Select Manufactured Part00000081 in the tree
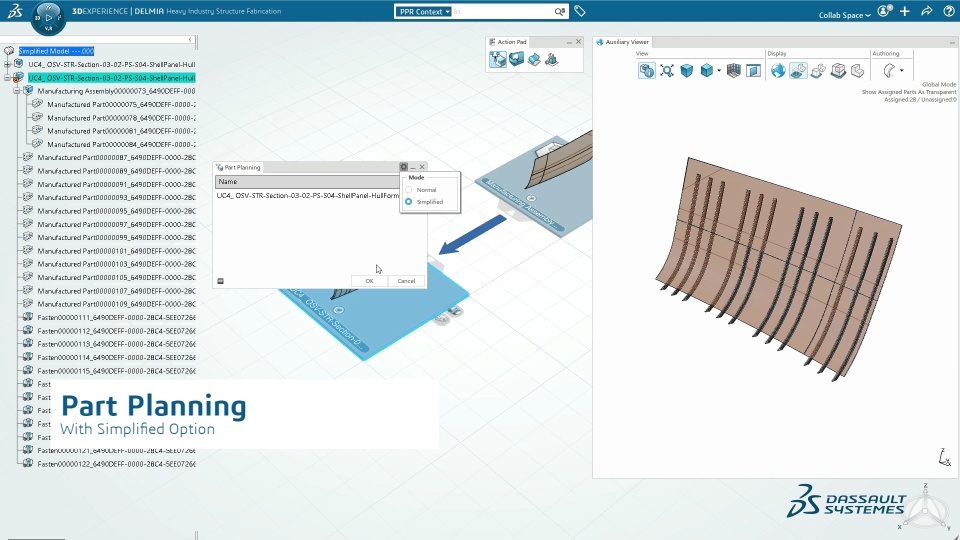Viewport: 960px width, 540px height. (x=121, y=131)
